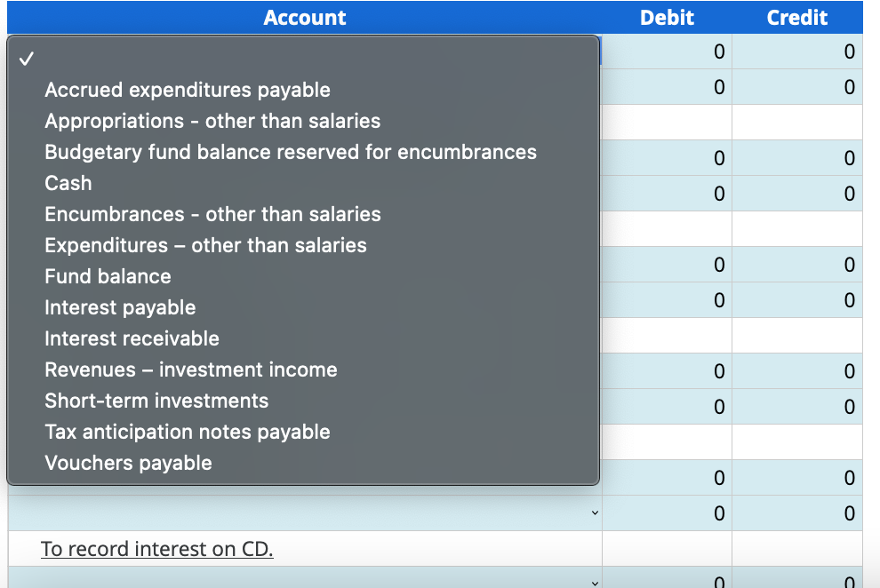
Task: Click the Credit field in the row directly above 'To record interest on CD.'
Action: pos(797,513)
